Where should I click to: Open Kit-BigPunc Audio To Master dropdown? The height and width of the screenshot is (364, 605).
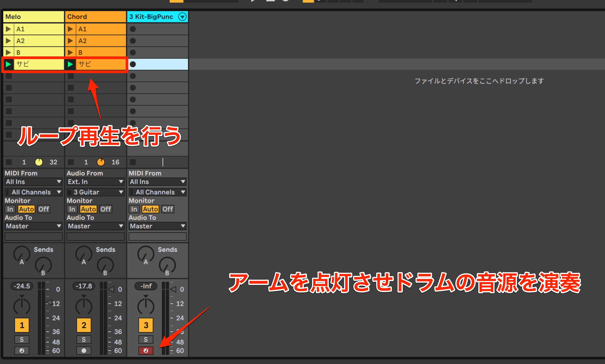[x=157, y=226]
